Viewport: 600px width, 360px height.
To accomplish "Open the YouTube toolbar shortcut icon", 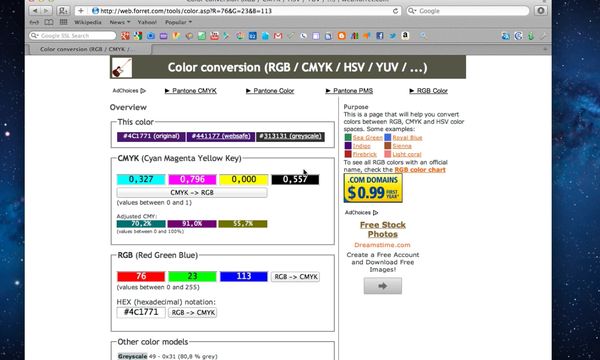I will 214,36.
